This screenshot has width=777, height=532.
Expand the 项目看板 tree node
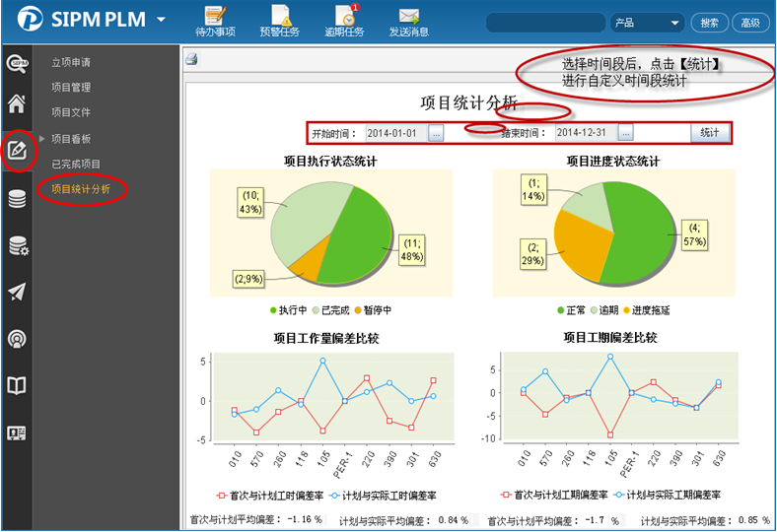point(41,138)
